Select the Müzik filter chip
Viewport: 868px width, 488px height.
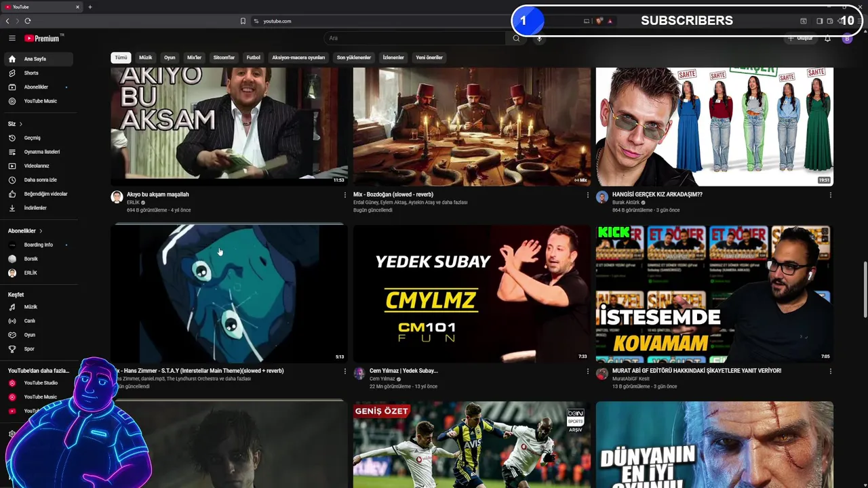pyautogui.click(x=146, y=58)
